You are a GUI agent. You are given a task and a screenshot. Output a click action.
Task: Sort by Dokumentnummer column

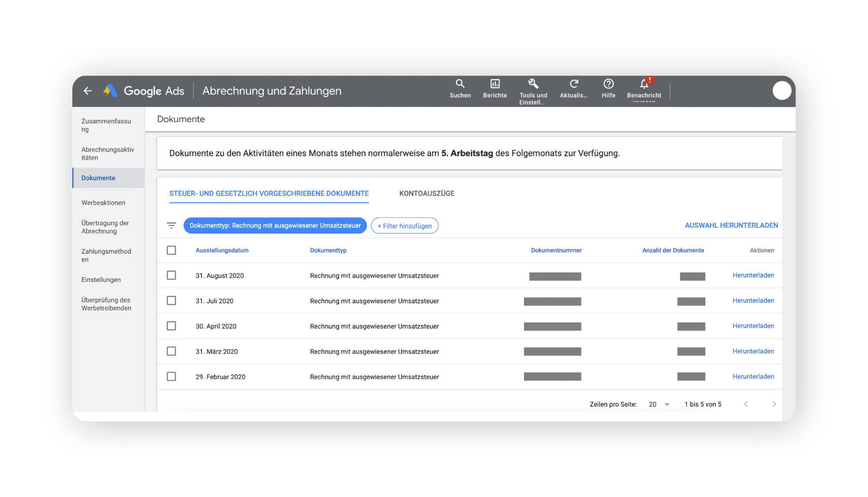556,250
